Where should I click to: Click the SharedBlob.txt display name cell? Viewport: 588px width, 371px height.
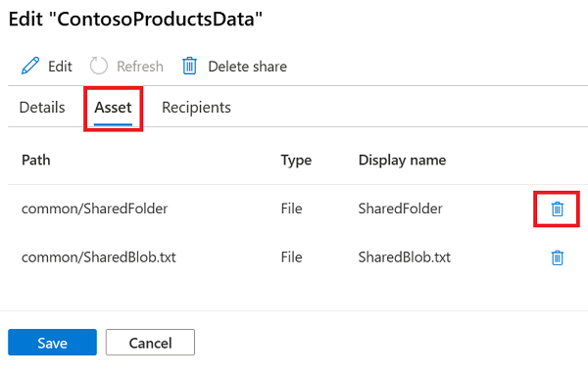(x=405, y=257)
